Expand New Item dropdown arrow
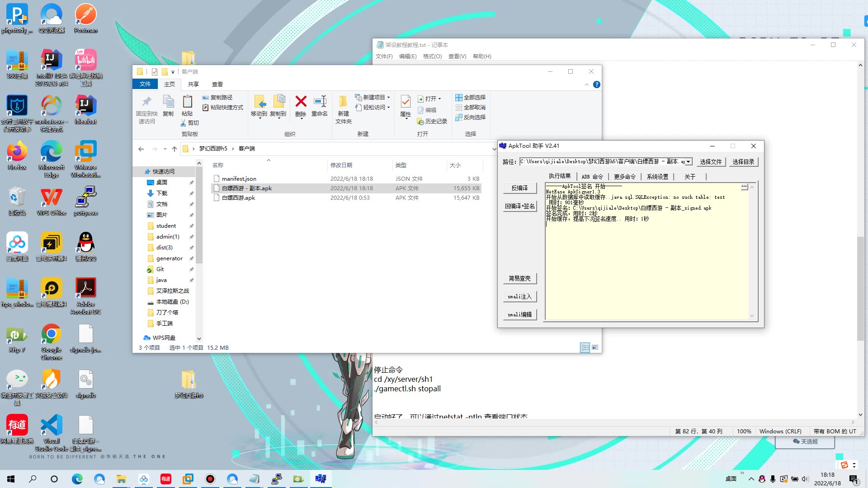 click(388, 98)
